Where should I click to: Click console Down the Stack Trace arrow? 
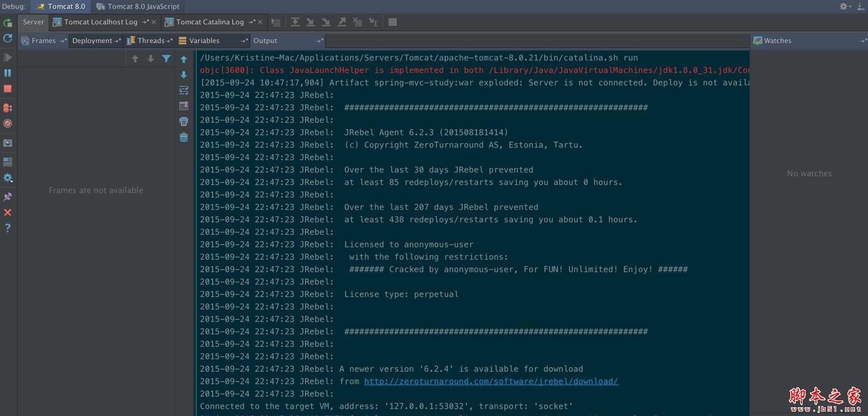[x=184, y=75]
